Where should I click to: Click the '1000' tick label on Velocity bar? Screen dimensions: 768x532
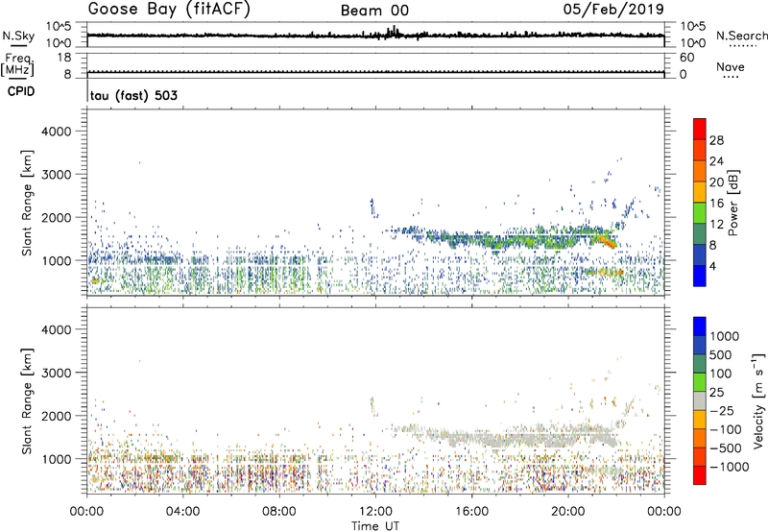click(725, 336)
